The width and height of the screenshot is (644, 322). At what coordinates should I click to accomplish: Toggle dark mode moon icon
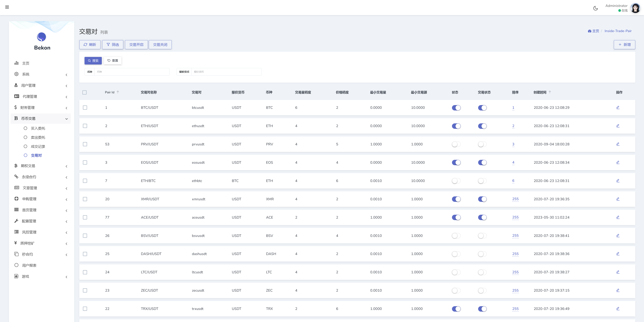pyautogui.click(x=596, y=8)
